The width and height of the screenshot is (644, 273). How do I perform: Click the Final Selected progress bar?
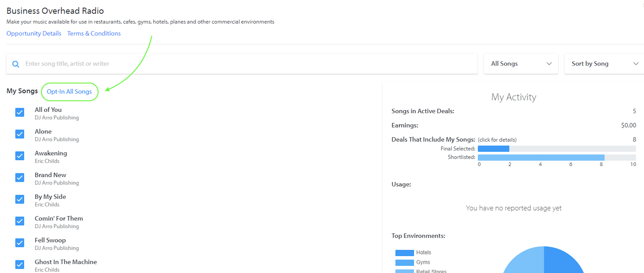[x=557, y=149]
